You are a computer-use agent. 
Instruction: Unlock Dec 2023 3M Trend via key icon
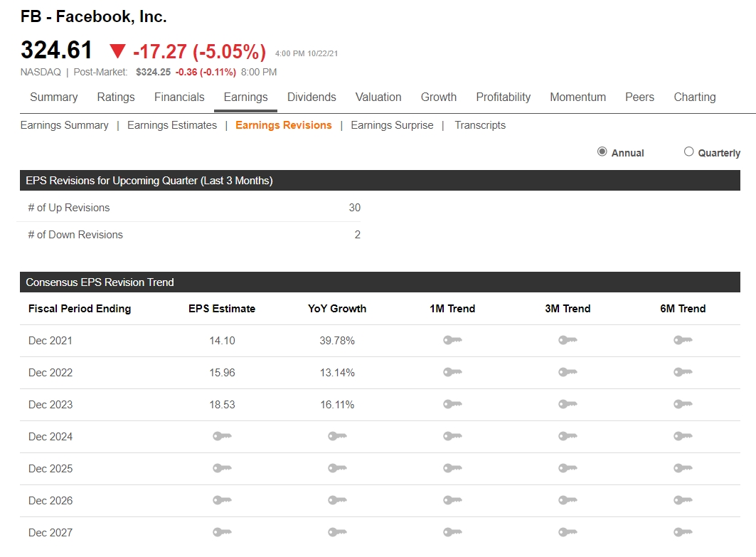(x=568, y=403)
